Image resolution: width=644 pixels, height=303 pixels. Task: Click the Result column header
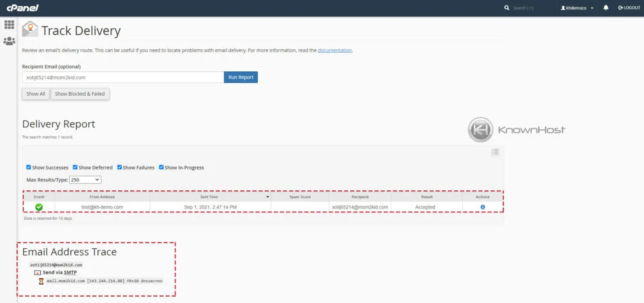click(x=427, y=197)
